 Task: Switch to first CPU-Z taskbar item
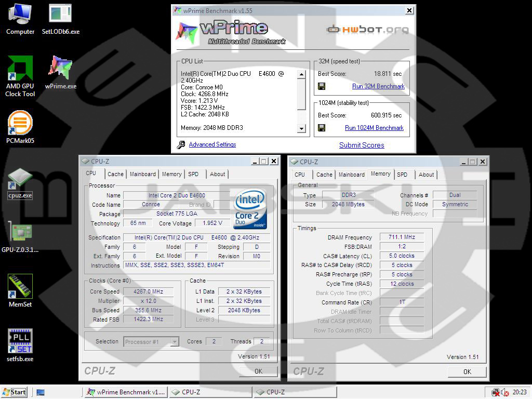(211, 392)
